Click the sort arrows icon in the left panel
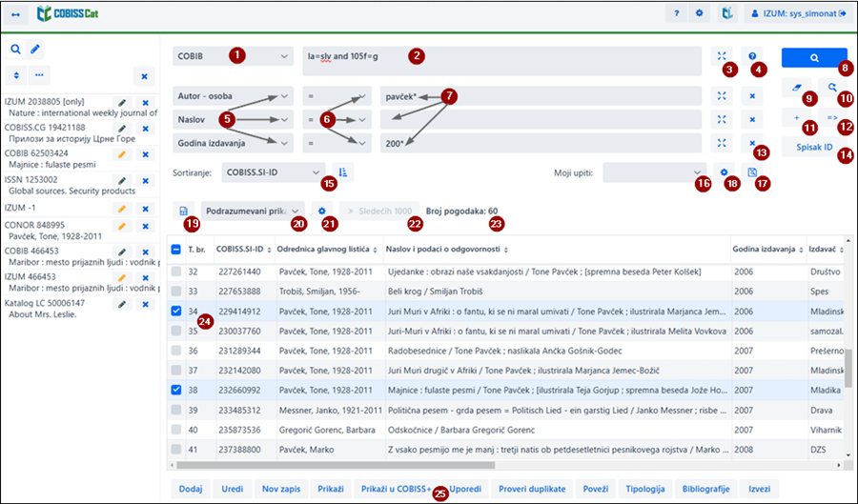Image resolution: width=858 pixels, height=504 pixels. point(16,75)
